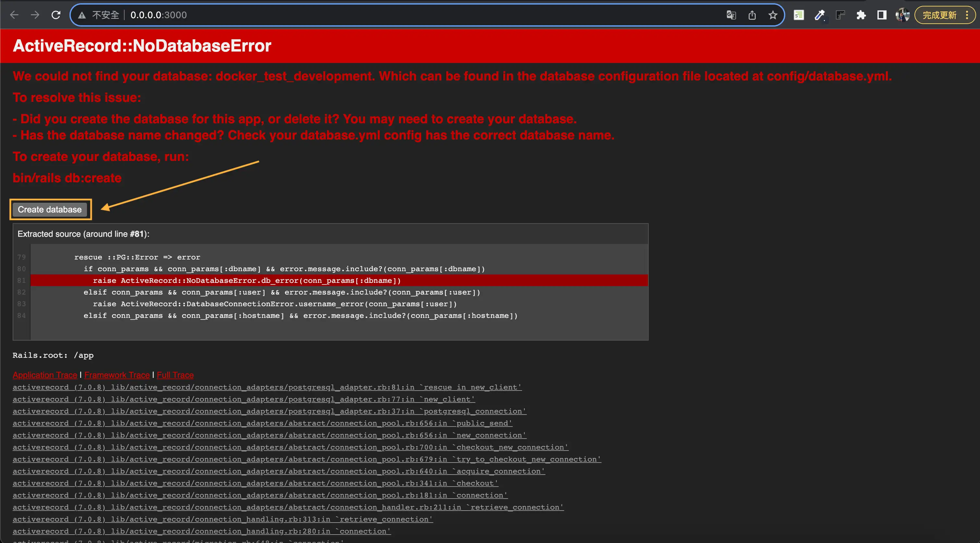Screen dimensions: 980x543
Task: Open the page ruler extension
Action: coord(840,15)
